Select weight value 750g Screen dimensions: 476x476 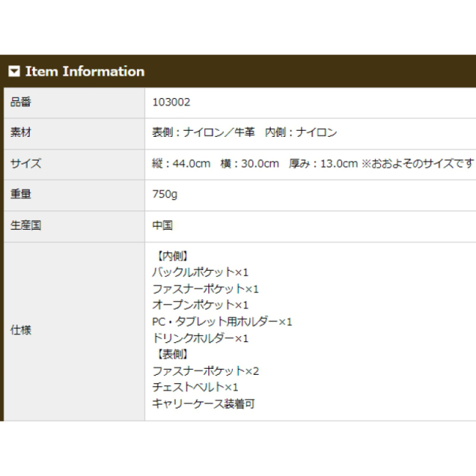pyautogui.click(x=165, y=194)
